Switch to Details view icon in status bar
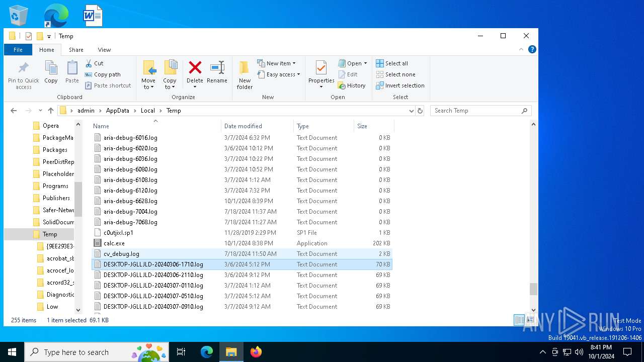 click(x=519, y=320)
